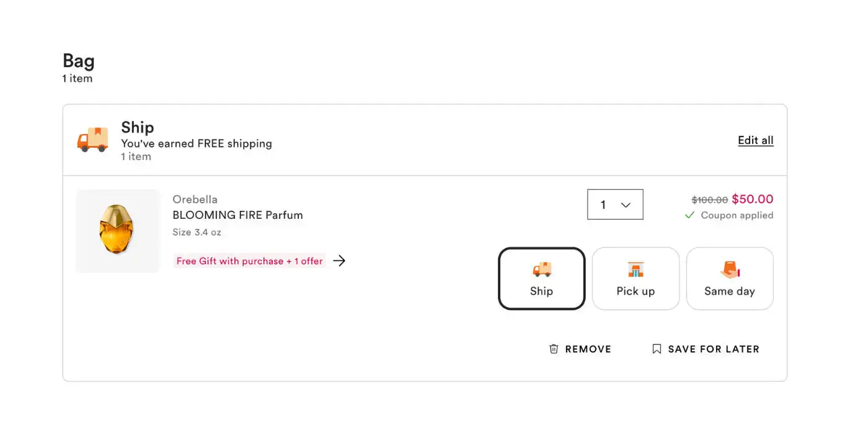Click the chevron in the quantity selector
This screenshot has width=868, height=434.
pyautogui.click(x=626, y=205)
